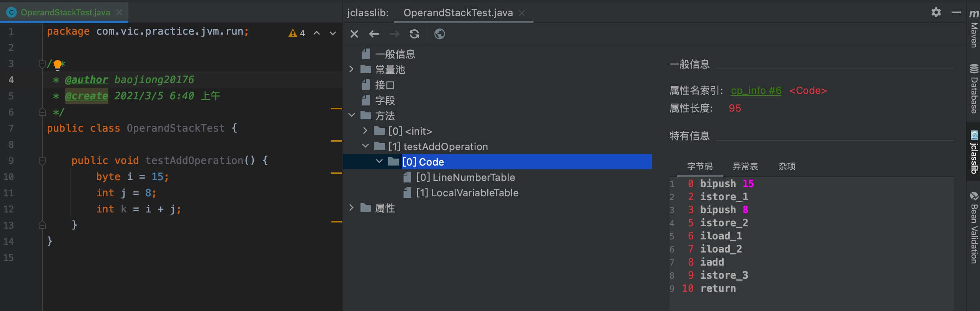Hide the jclasslib panel with minimize dash
The height and width of the screenshot is (311, 980).
[956, 12]
